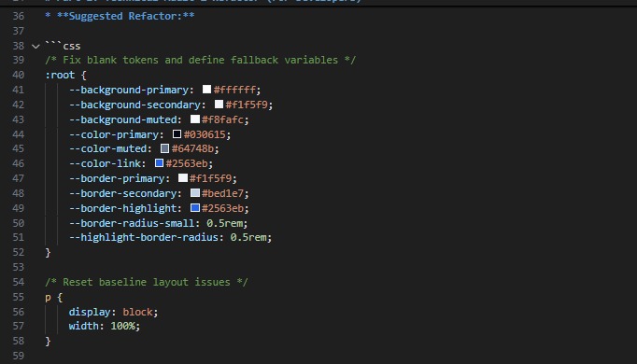Click line number 40 in gutter
This screenshot has width=637, height=364.
[19, 75]
